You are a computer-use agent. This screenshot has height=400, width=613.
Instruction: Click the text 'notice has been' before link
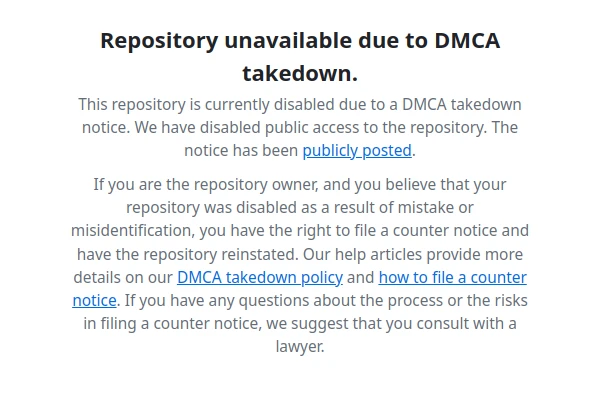(241, 151)
